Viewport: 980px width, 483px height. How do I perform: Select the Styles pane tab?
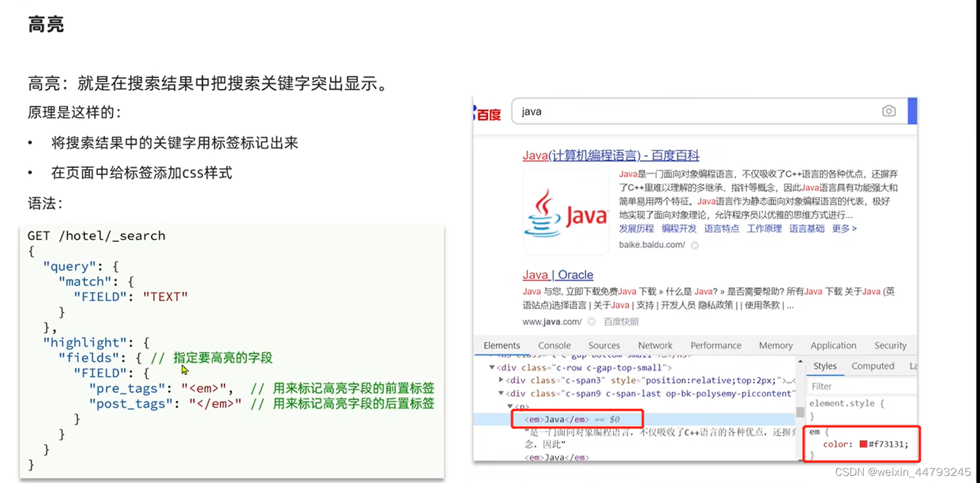[x=825, y=366]
